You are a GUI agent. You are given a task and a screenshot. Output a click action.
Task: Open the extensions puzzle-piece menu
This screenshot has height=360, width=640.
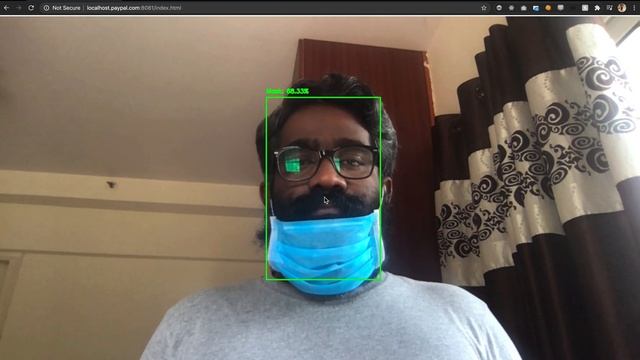597,8
